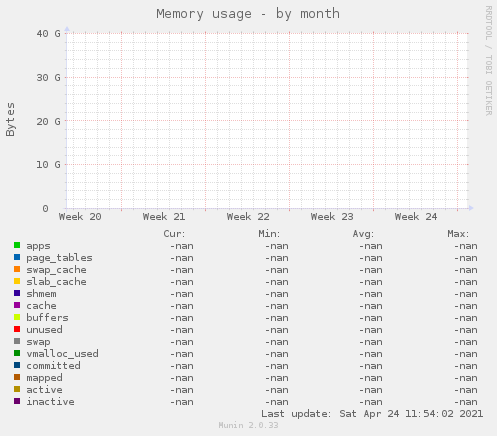Screen dimensions: 497x436
Task: Click the 'Cur:' column header
Action: pyautogui.click(x=174, y=234)
